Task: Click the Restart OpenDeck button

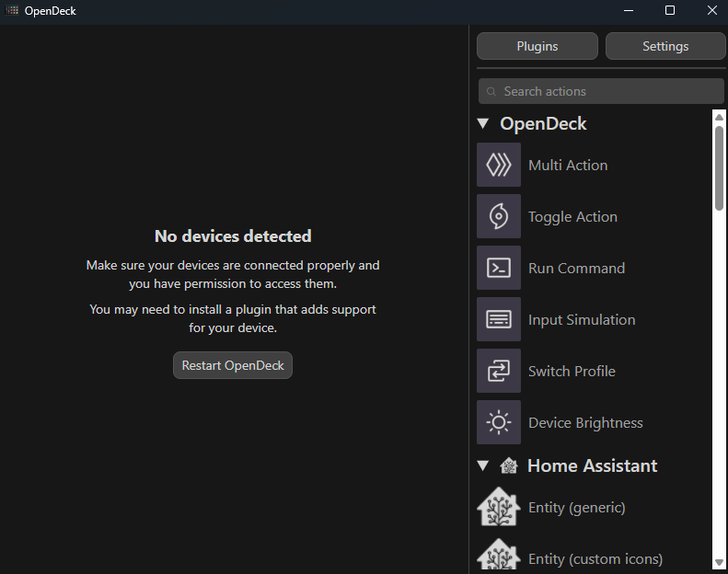Action: point(233,365)
